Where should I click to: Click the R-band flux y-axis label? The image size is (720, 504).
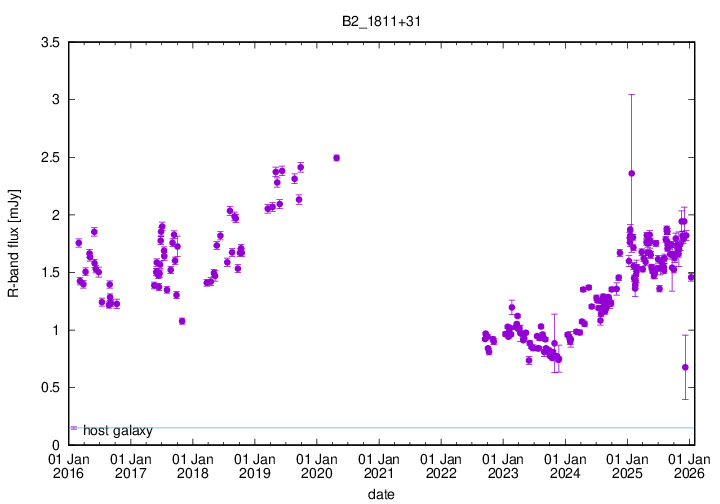[x=13, y=243]
